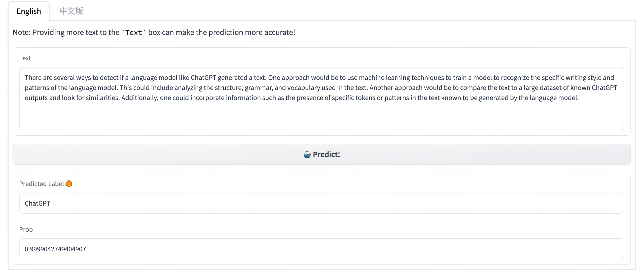Click the Predicted Label heading
The image size is (644, 275).
(x=42, y=184)
